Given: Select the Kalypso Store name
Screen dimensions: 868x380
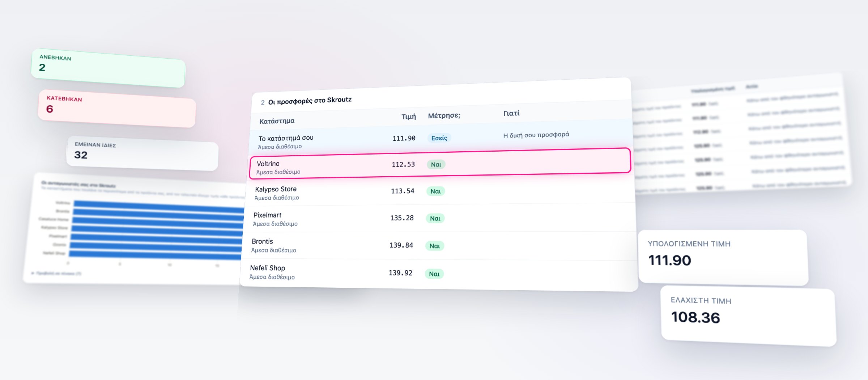Looking at the screenshot, I should pos(276,189).
